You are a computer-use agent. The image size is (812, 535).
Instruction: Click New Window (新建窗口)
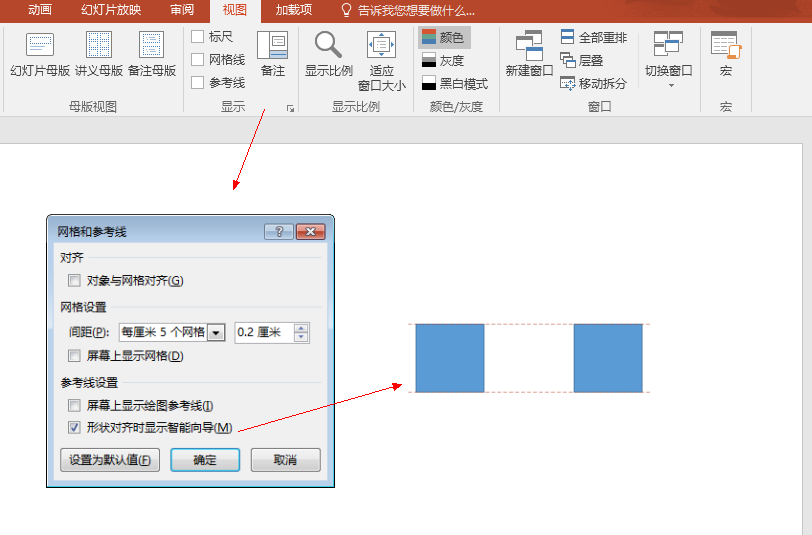click(529, 54)
